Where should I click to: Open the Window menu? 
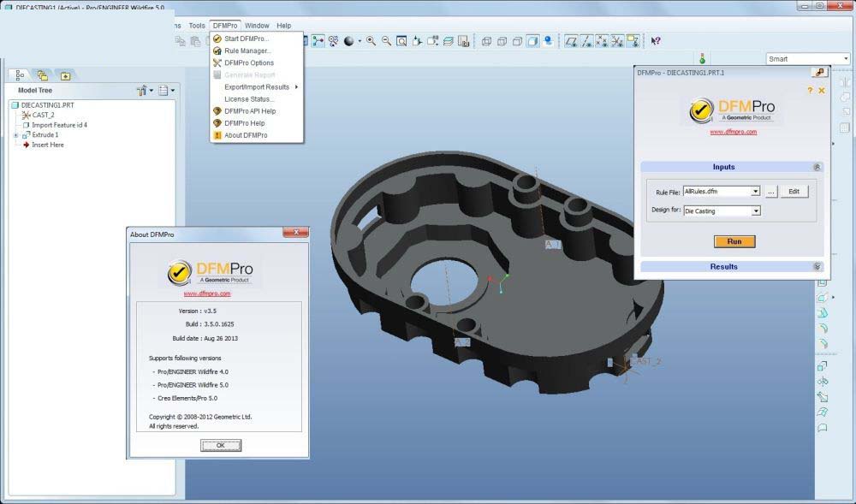point(257,26)
